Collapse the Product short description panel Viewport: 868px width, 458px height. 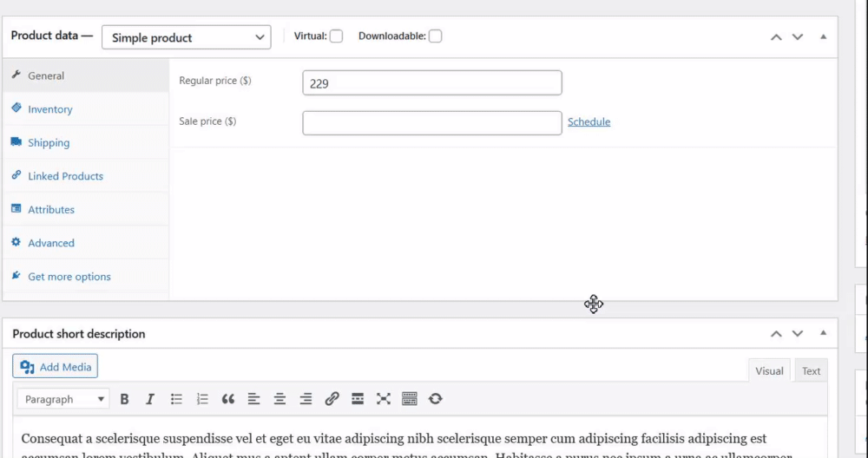tap(823, 333)
